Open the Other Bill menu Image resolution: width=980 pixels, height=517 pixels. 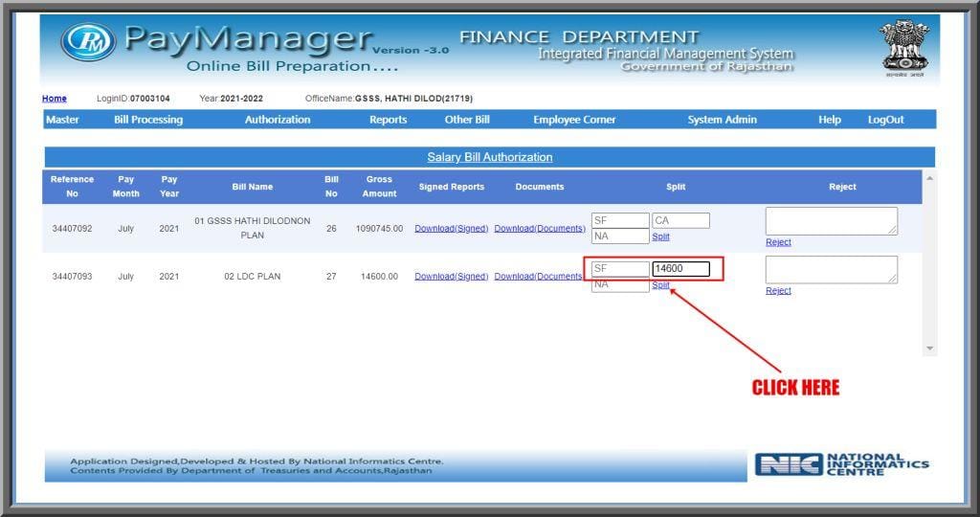click(467, 120)
